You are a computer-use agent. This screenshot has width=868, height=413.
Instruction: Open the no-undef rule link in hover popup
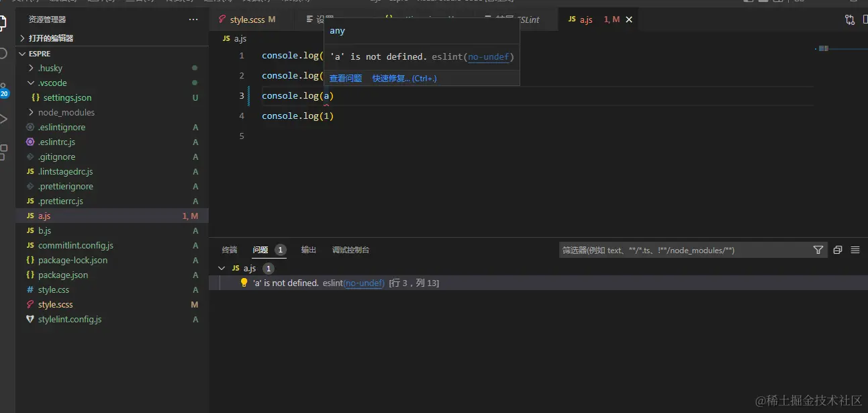(x=489, y=57)
